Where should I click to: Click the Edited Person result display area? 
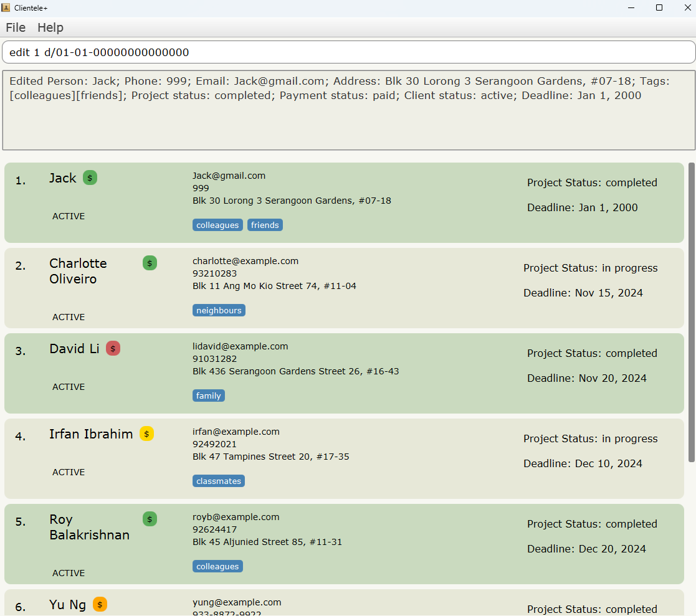[348, 110]
